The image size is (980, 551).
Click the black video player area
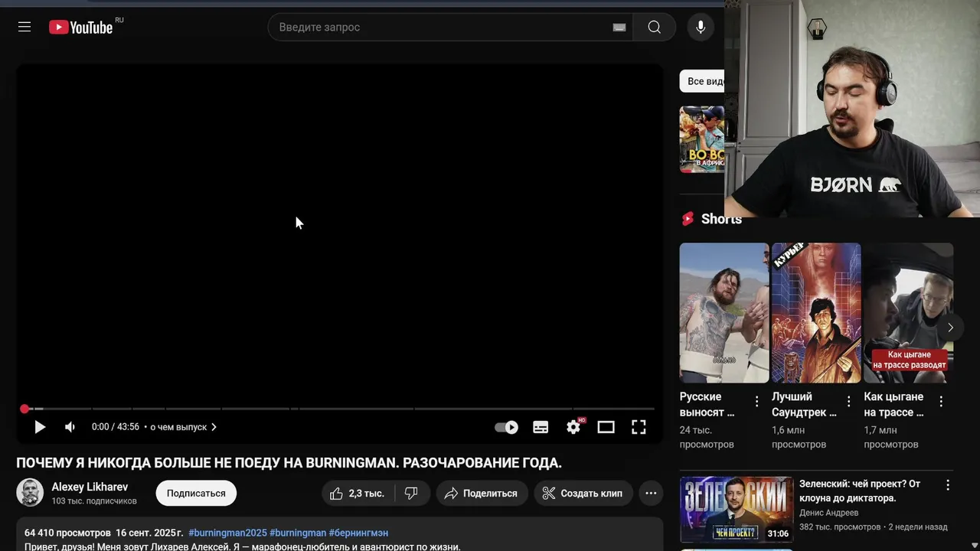[x=340, y=233]
